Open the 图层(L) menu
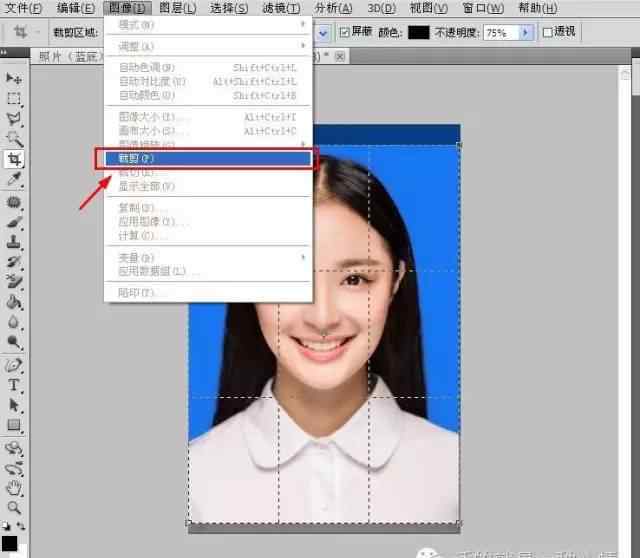Image resolution: width=640 pixels, height=558 pixels. point(178,8)
